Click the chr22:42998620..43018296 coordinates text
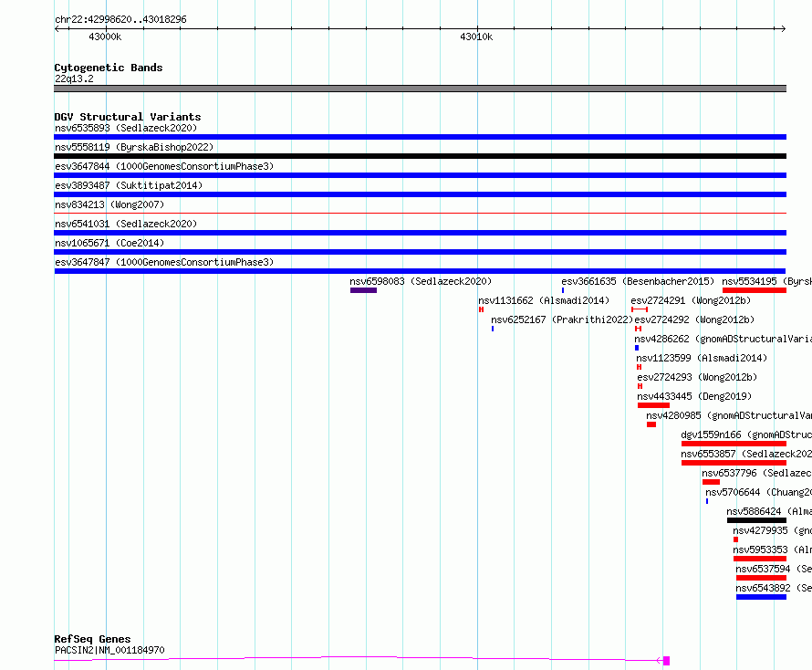Screen dimensions: 812x670 (x=120, y=20)
